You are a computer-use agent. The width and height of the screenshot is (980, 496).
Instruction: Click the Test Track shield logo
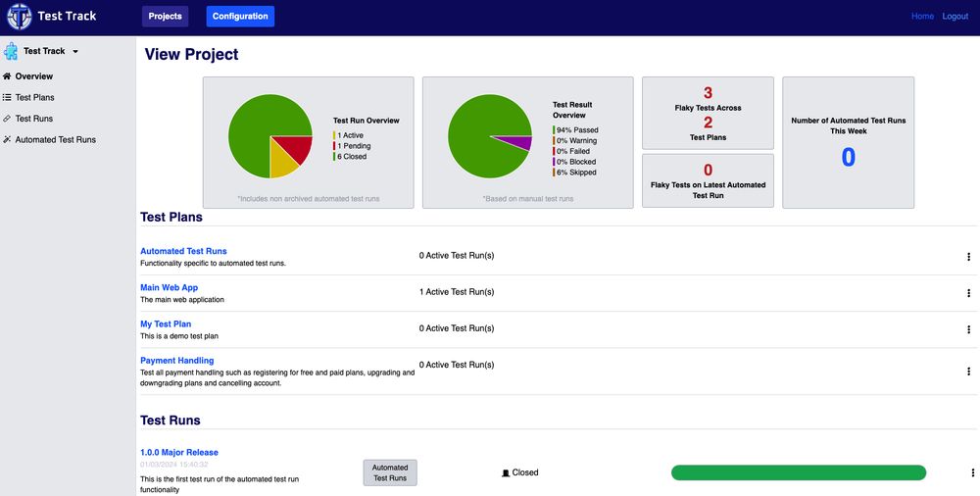coord(20,17)
